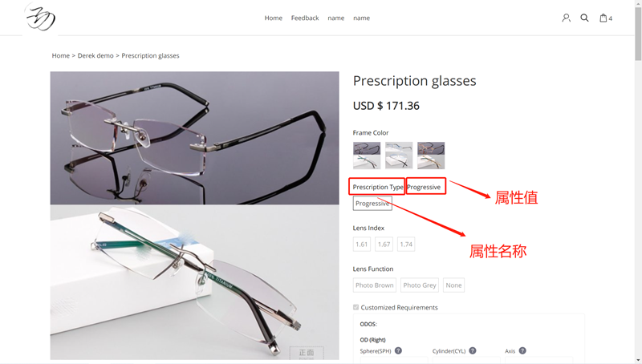Toggle the Customized Requirements checkbox
Viewport: 642px width, 364px height.
[356, 307]
